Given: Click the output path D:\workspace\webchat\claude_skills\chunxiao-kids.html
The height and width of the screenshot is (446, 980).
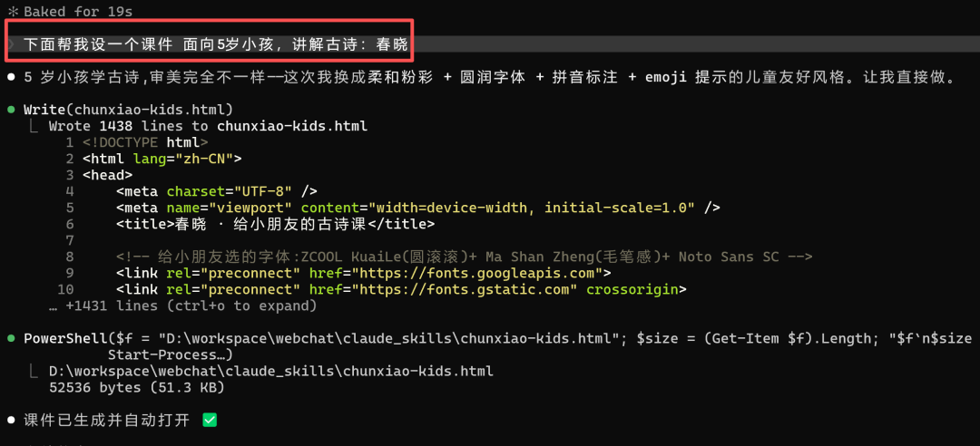Looking at the screenshot, I should click(271, 371).
